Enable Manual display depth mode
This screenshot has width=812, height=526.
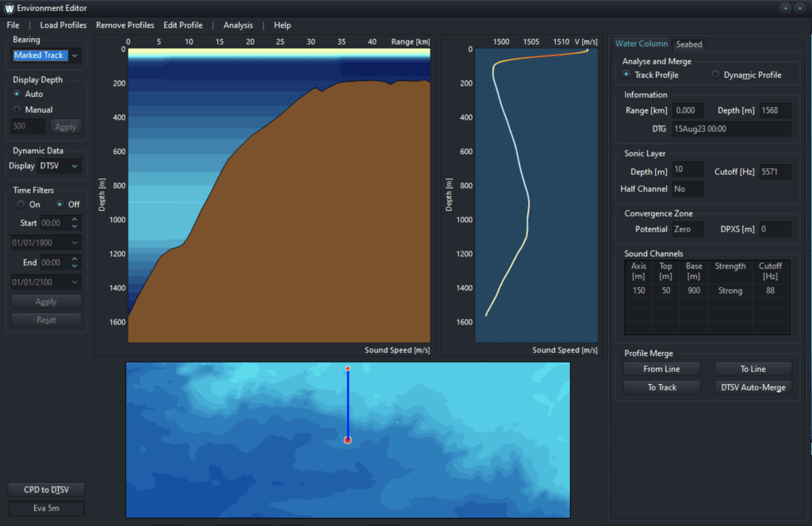pos(17,109)
